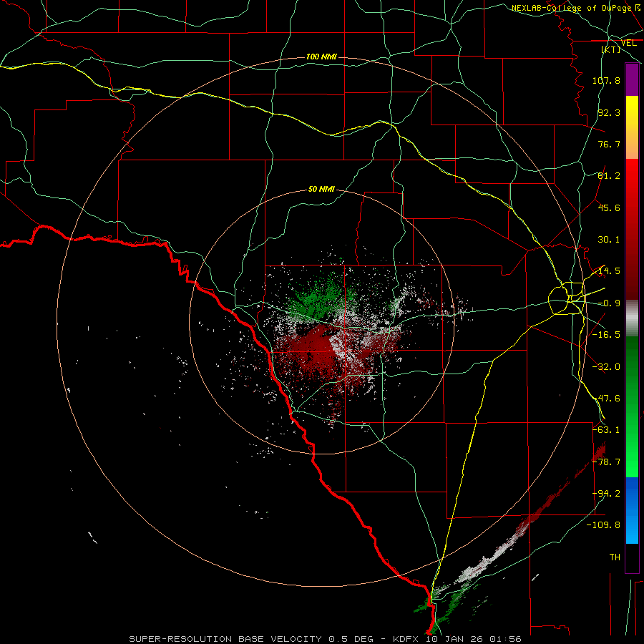Click the '100 NMI' range ring label
This screenshot has width=644, height=644.
tap(321, 57)
